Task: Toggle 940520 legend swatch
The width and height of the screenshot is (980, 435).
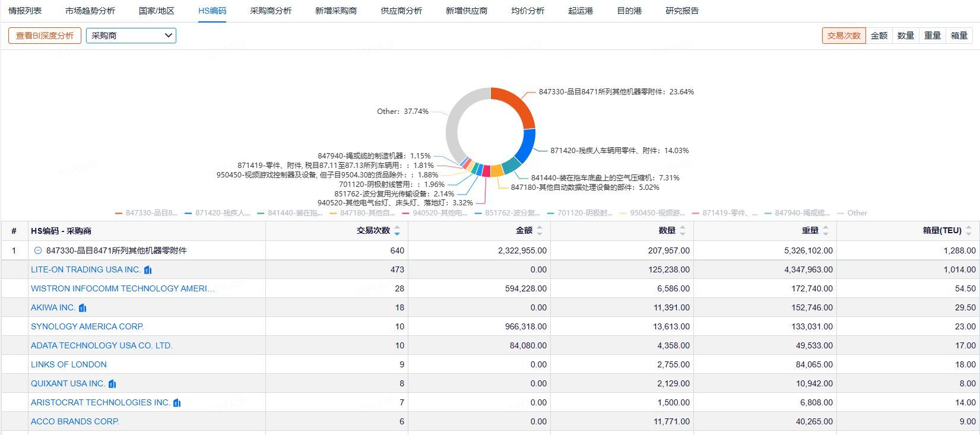Action: coord(405,213)
